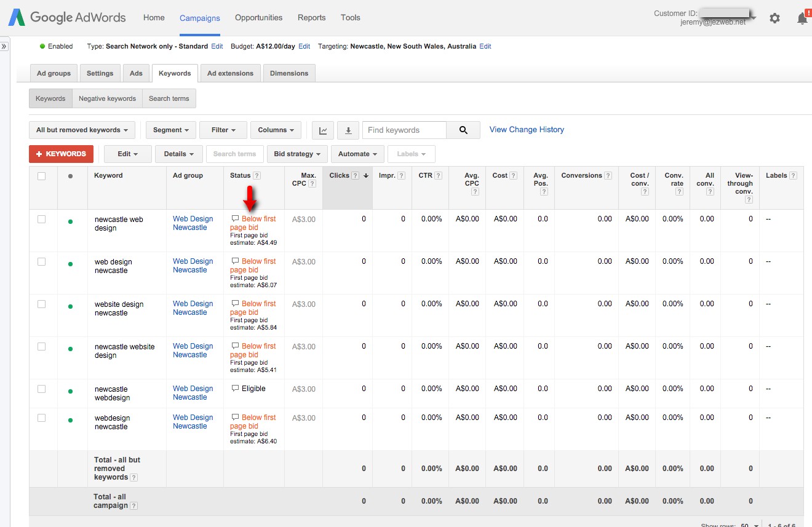The height and width of the screenshot is (527, 812).
Task: Click the keyword search magnifier icon
Action: pos(462,130)
